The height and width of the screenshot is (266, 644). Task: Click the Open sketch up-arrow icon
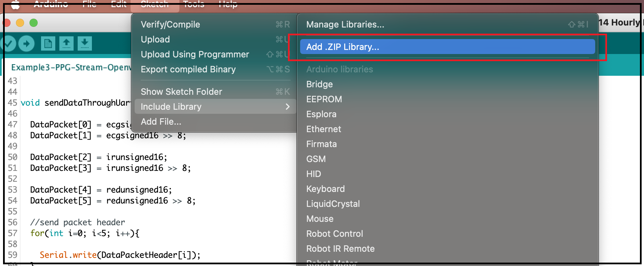[66, 43]
